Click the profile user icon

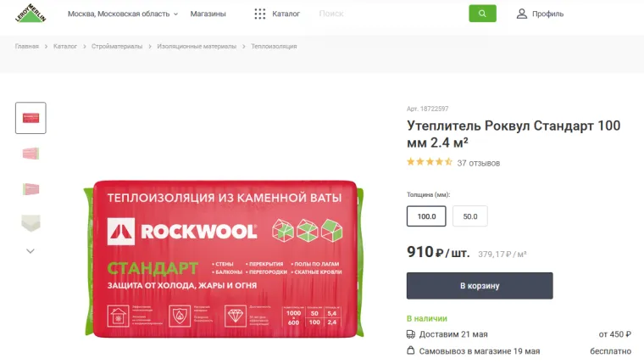522,14
